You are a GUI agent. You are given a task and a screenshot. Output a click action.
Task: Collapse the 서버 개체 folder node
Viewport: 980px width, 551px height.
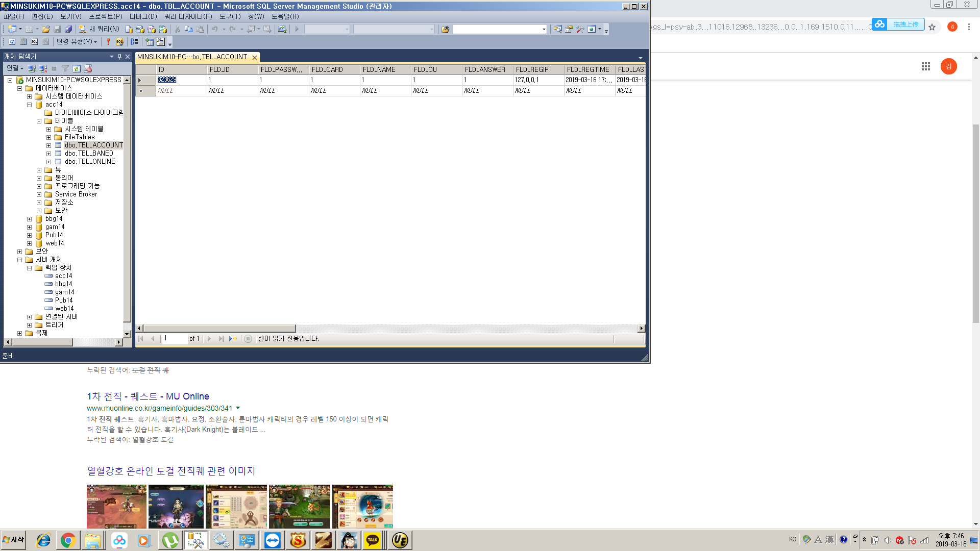point(19,260)
